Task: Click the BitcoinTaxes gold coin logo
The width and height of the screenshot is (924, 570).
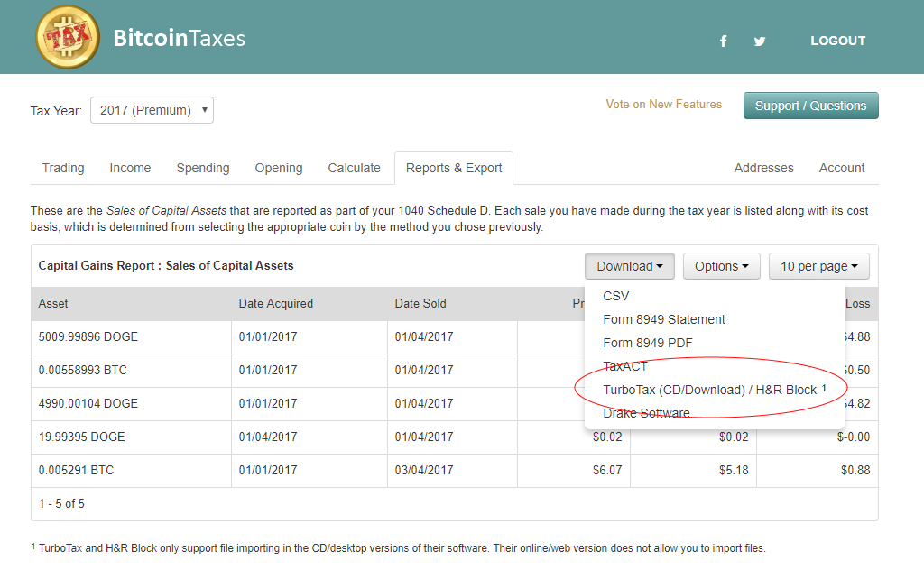Action: 68,37
